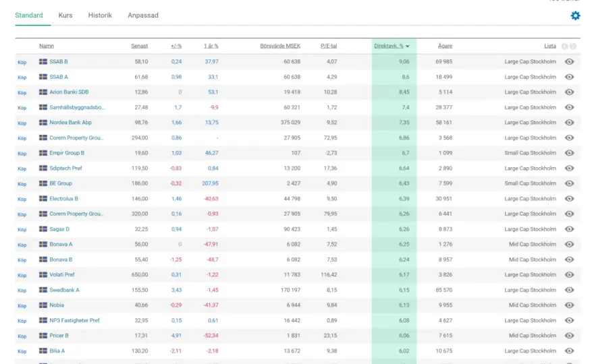The width and height of the screenshot is (594, 364).
Task: Toggle watchlist eye for Arion Banki SDB
Action: click(569, 92)
